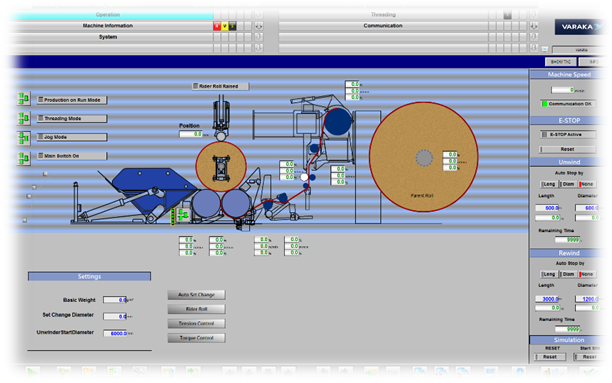Click the green control icon near the winder drums

point(182,215)
